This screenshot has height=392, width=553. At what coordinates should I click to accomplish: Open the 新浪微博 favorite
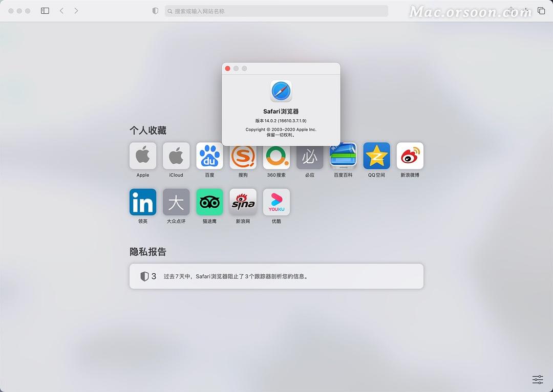(x=410, y=156)
